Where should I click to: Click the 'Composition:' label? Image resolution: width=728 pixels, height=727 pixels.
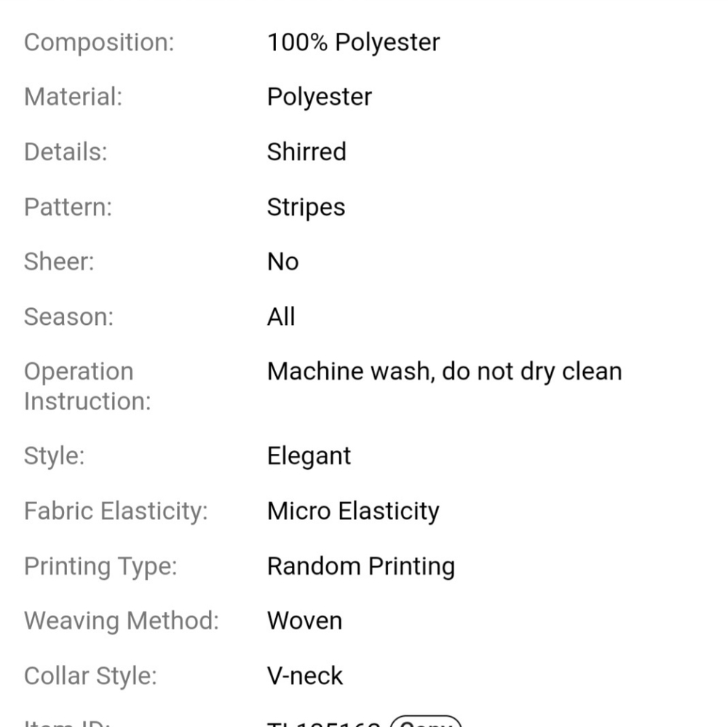point(99,42)
